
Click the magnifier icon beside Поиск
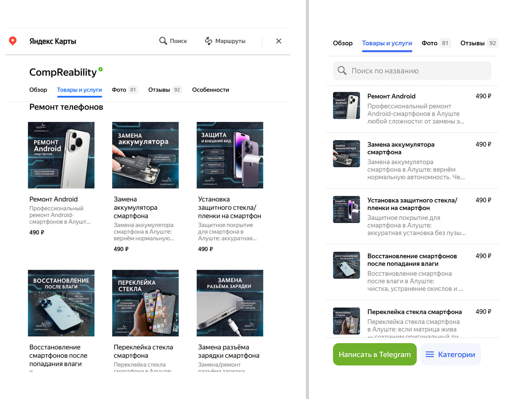(x=163, y=41)
